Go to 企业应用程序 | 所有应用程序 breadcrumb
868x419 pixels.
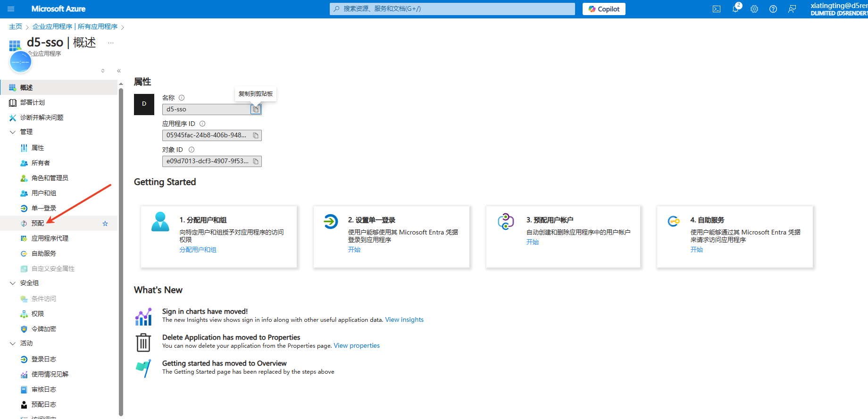coord(75,26)
